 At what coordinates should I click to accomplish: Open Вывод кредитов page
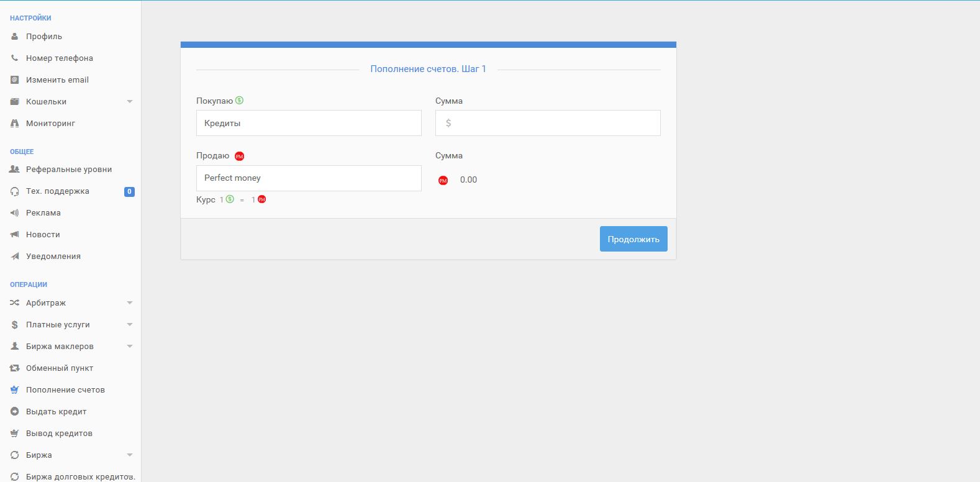[59, 434]
